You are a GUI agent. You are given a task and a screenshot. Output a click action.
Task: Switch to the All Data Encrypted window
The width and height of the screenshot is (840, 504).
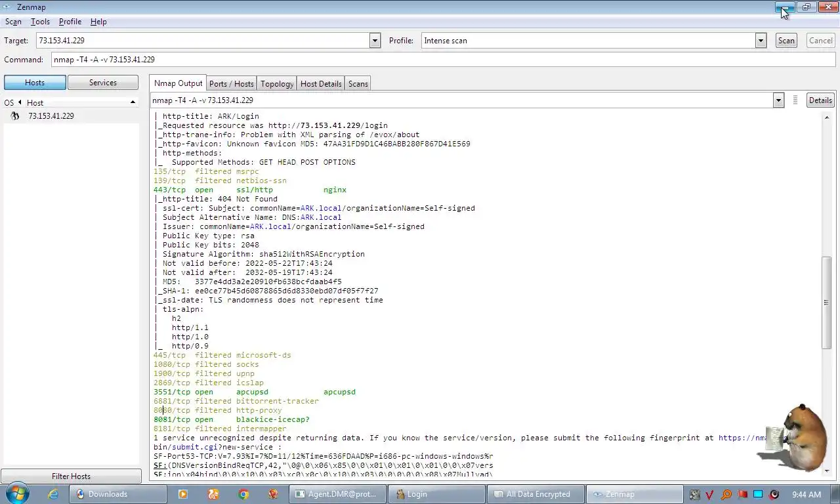[x=535, y=494]
